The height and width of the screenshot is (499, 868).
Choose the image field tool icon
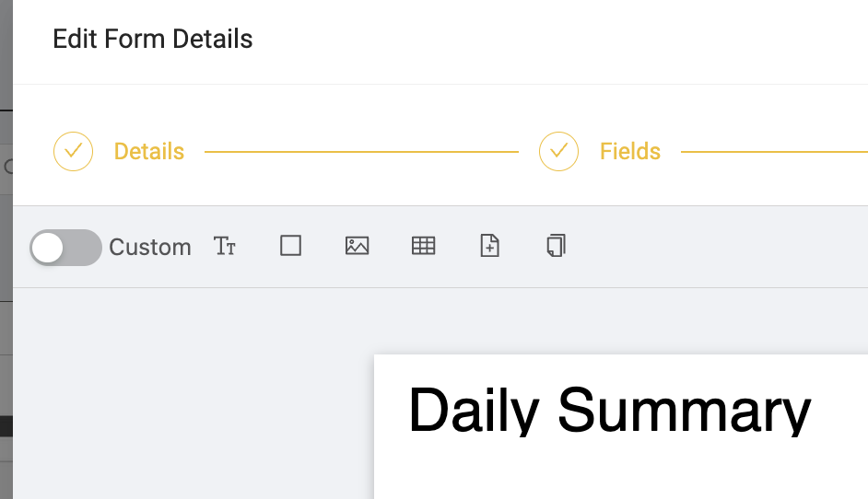(357, 246)
